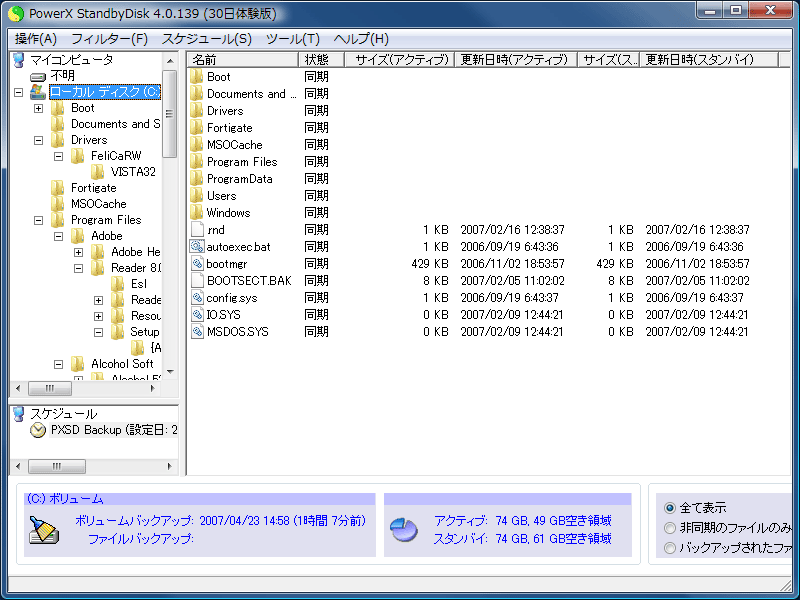Click the BOOTSECT.BAK file icon
The image size is (800, 600).
[197, 281]
